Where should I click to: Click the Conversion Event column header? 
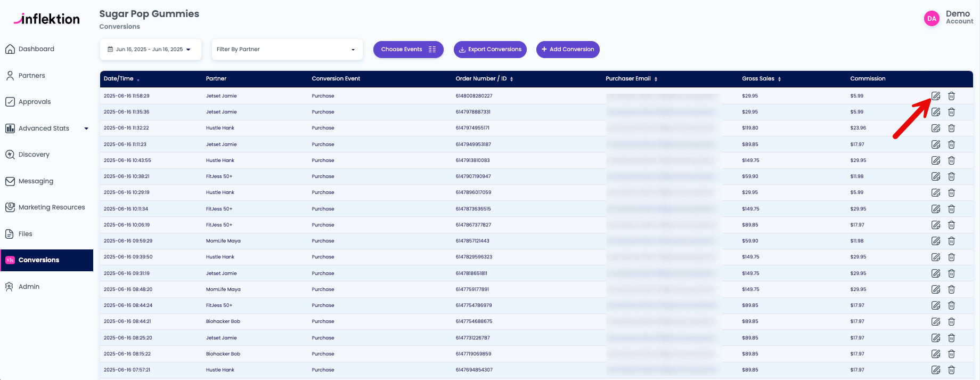pyautogui.click(x=336, y=79)
